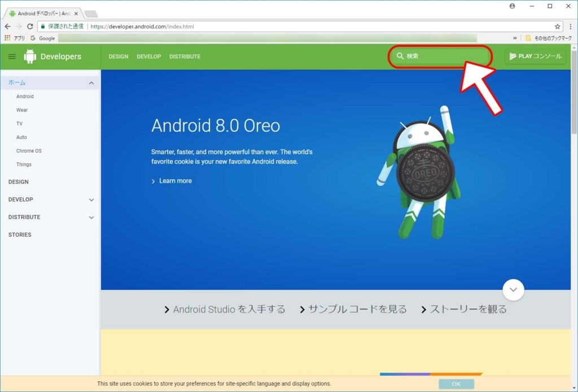Click the Android Oreo mascot image
The height and width of the screenshot is (392, 578).
[419, 173]
